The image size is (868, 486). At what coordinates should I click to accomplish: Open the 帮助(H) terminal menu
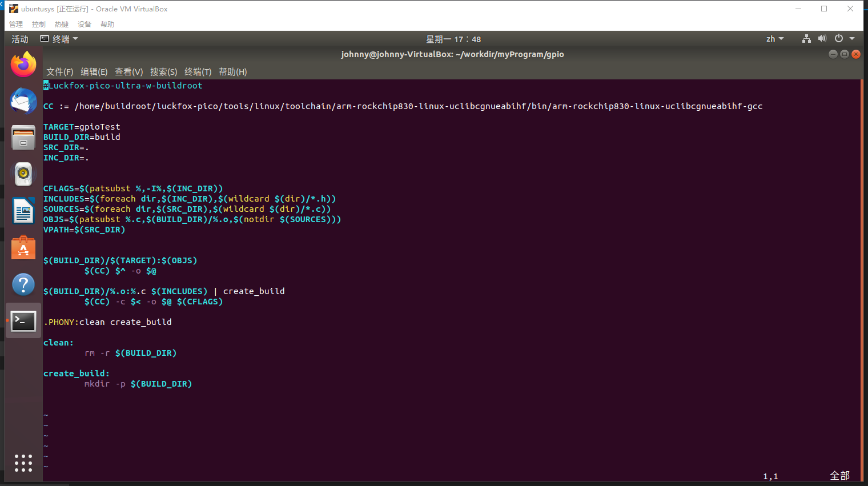(233, 71)
